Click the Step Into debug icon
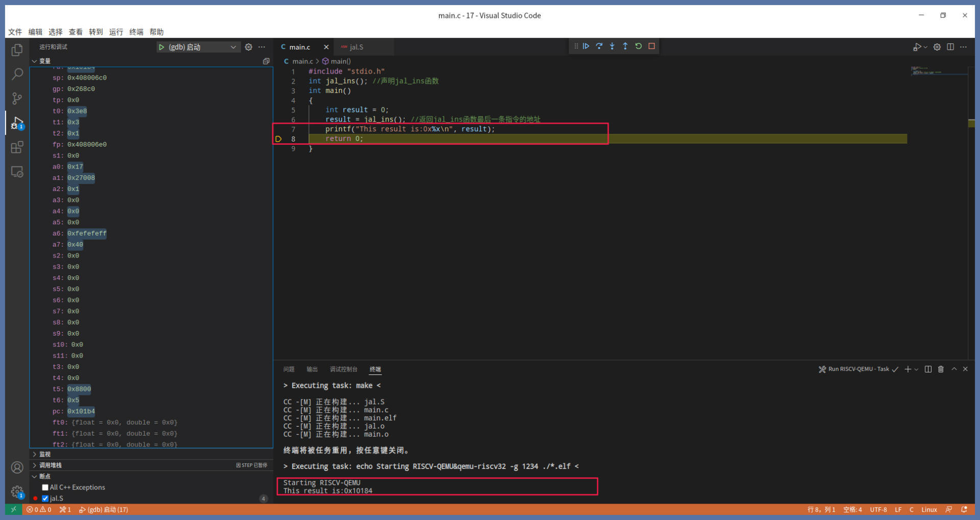The image size is (980, 520). point(612,46)
